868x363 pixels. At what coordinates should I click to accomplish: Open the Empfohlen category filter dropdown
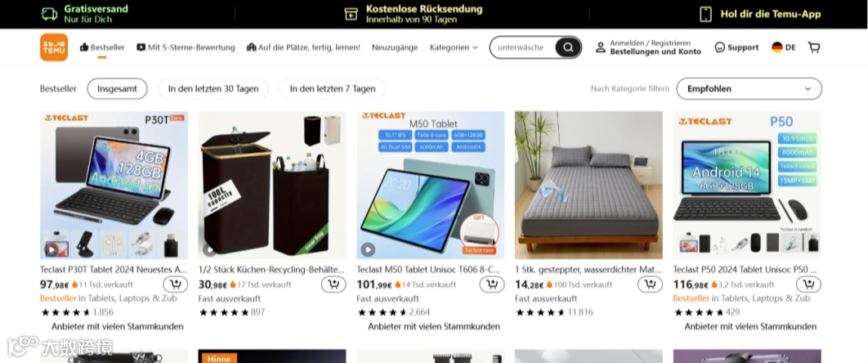point(749,88)
